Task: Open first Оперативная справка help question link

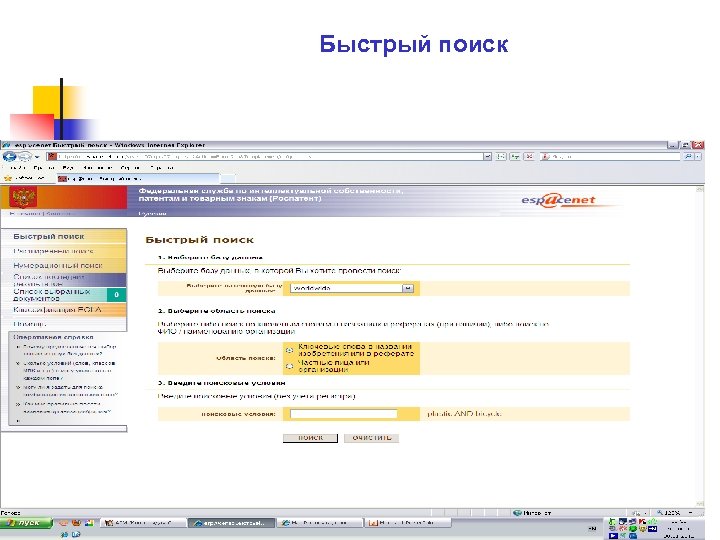Action: (x=69, y=350)
